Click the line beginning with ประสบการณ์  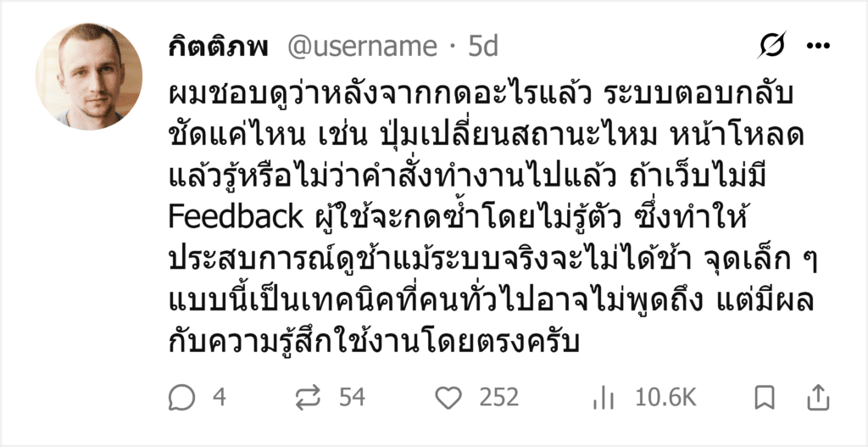(494, 261)
